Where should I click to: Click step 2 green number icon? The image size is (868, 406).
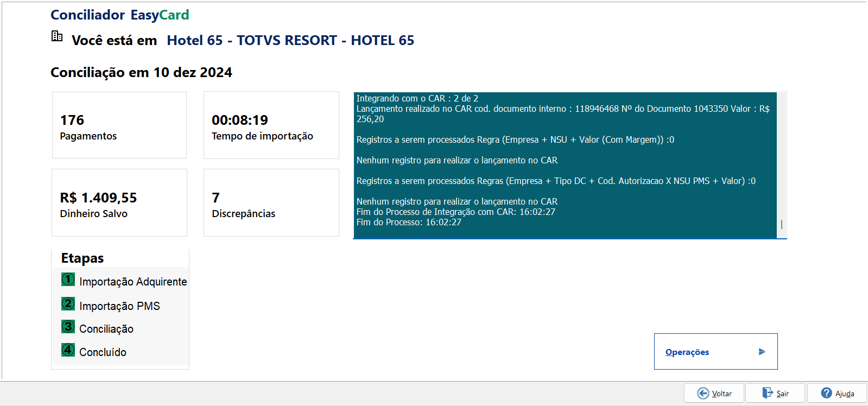68,303
